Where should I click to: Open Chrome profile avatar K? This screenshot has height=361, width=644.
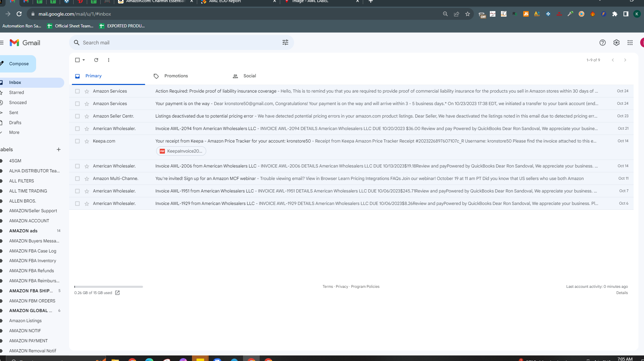tap(637, 14)
